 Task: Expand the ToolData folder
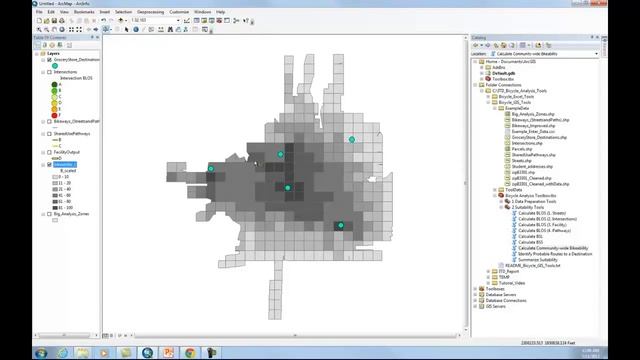(495, 190)
